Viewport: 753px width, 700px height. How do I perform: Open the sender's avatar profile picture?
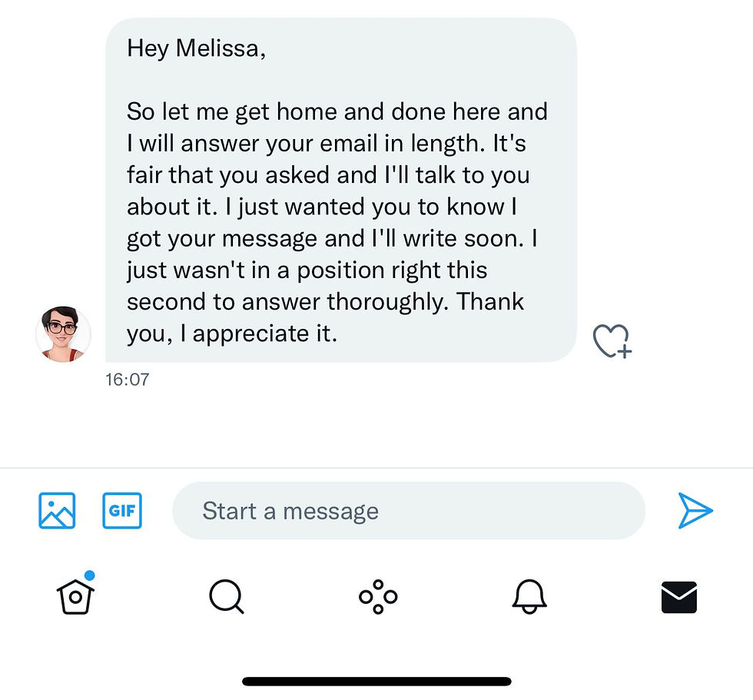63,333
